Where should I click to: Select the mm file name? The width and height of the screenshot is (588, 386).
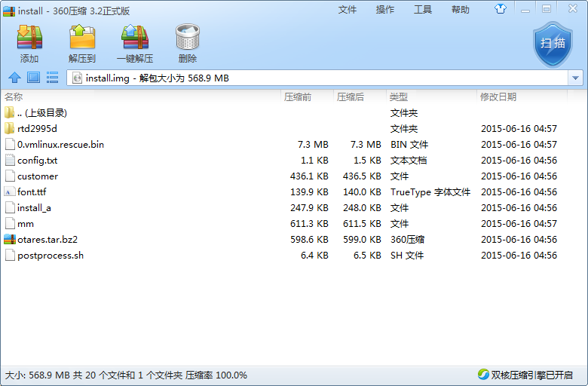click(x=26, y=224)
